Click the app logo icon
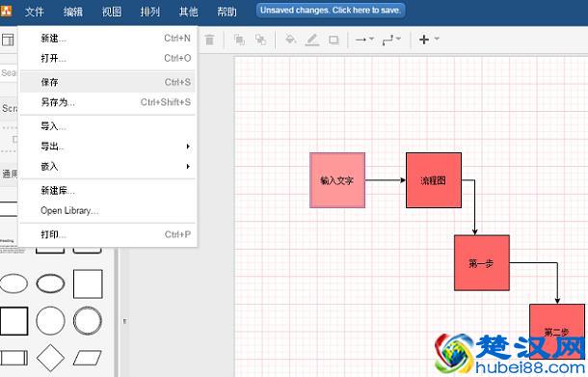Viewport: 588px width, 377px height. click(x=6, y=11)
